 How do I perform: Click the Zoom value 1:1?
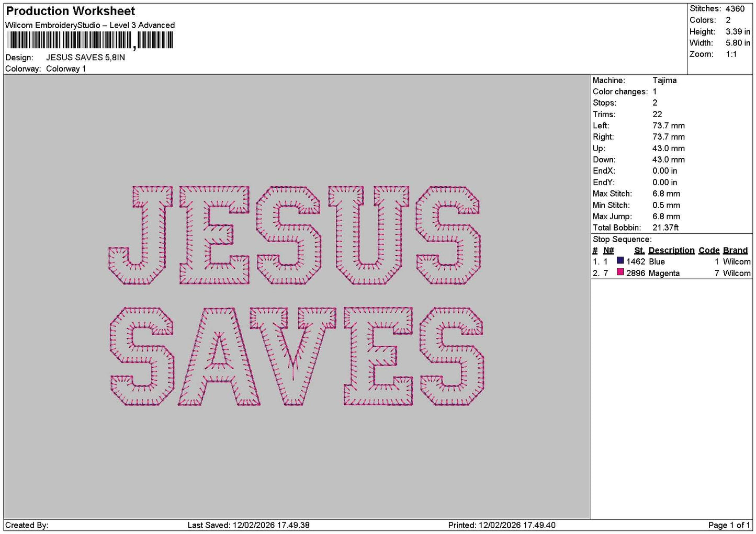point(731,54)
